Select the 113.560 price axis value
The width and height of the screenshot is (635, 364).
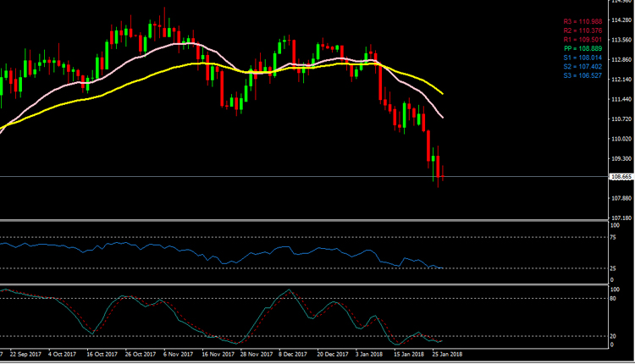621,40
